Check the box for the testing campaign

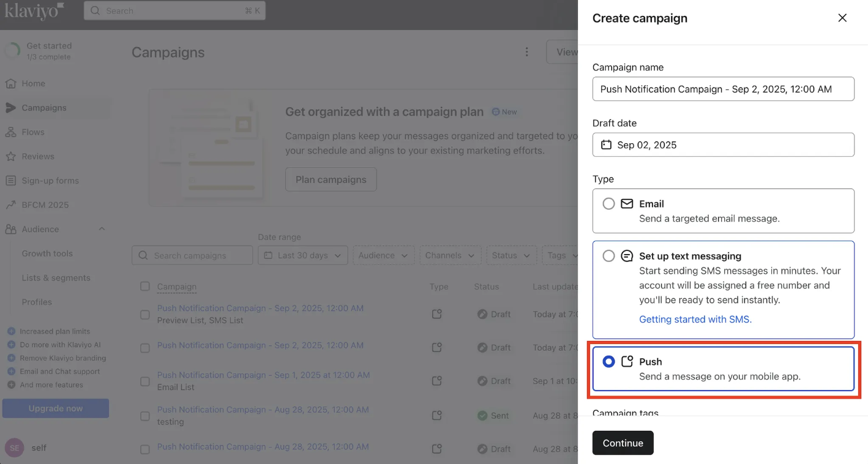(x=145, y=416)
